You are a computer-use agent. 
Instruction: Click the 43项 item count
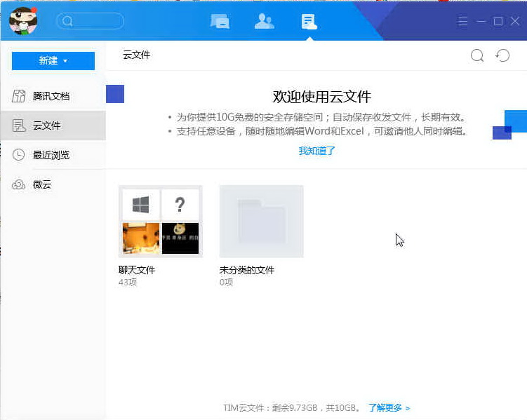click(x=128, y=283)
